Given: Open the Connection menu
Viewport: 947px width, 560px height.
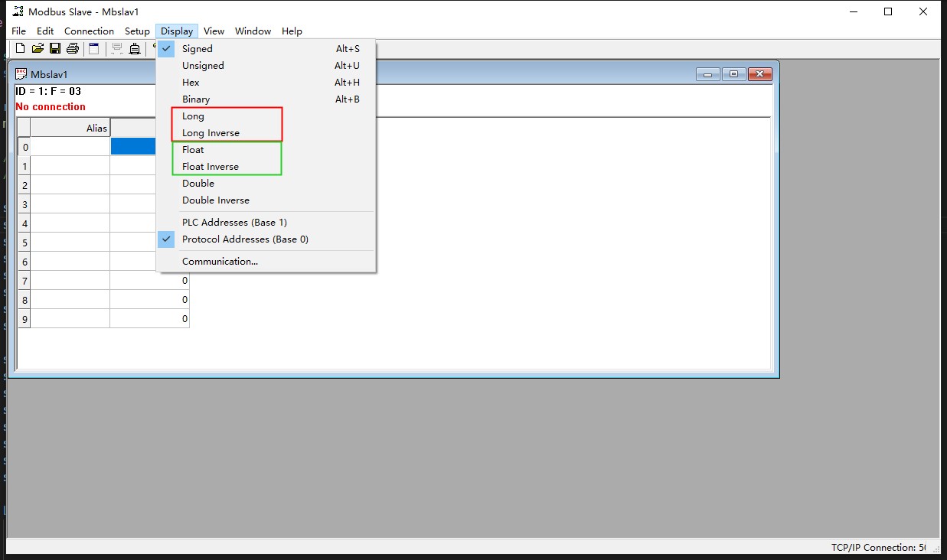Looking at the screenshot, I should 89,31.
